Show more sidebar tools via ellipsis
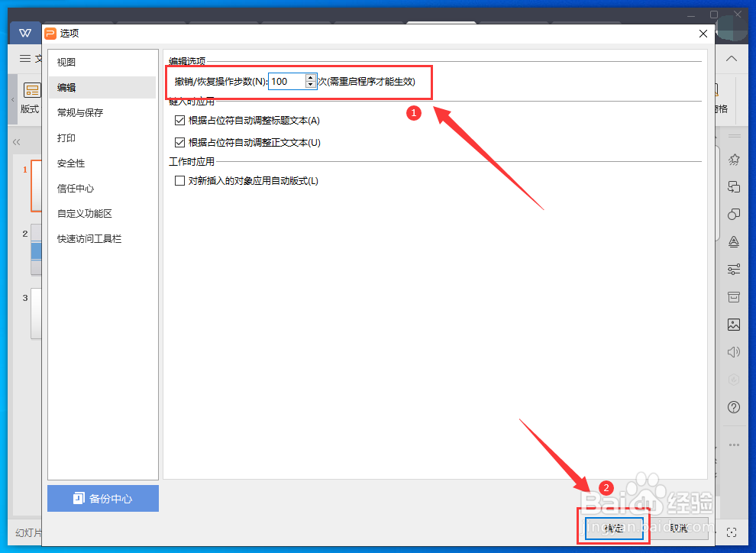Screen dimensions: 756x553 (x=734, y=445)
